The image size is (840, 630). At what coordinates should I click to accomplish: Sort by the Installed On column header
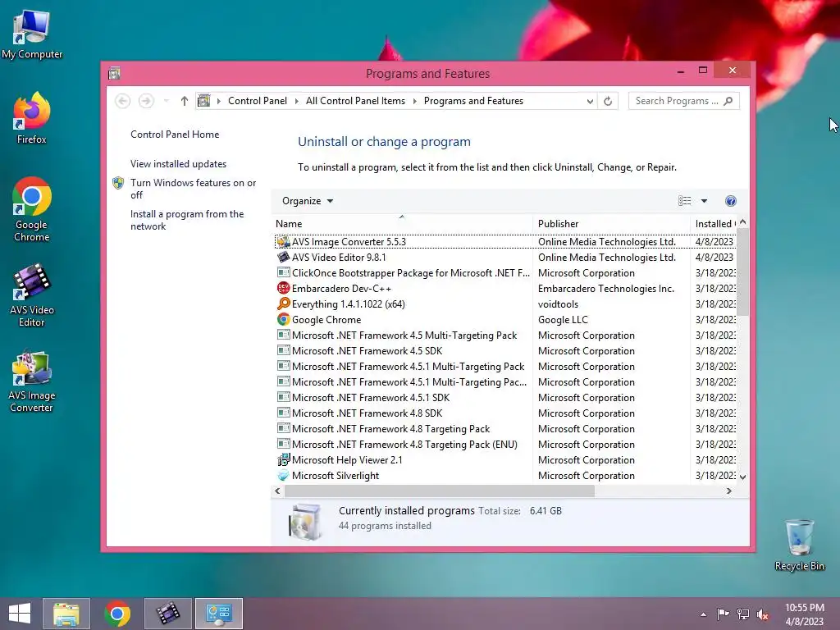714,224
